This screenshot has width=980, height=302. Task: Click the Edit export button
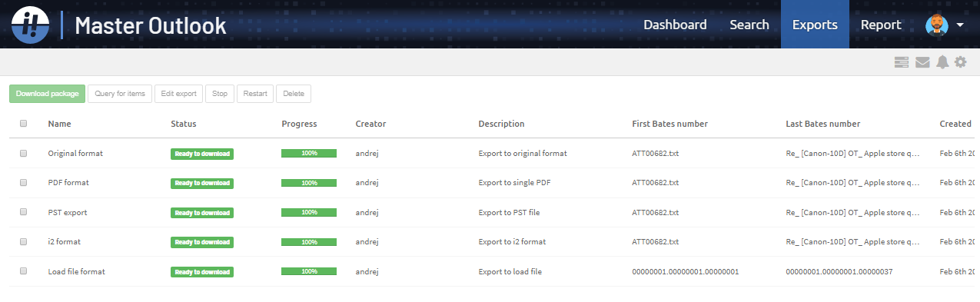point(179,94)
